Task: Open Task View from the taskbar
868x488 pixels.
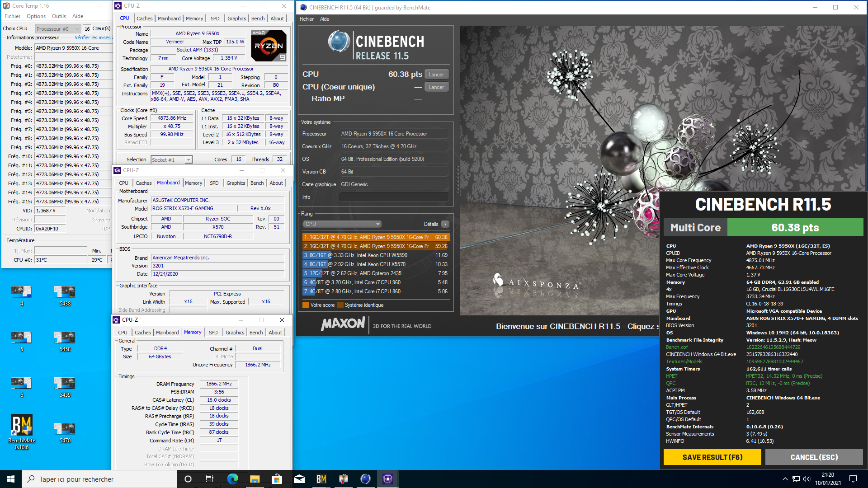Action: click(210, 479)
